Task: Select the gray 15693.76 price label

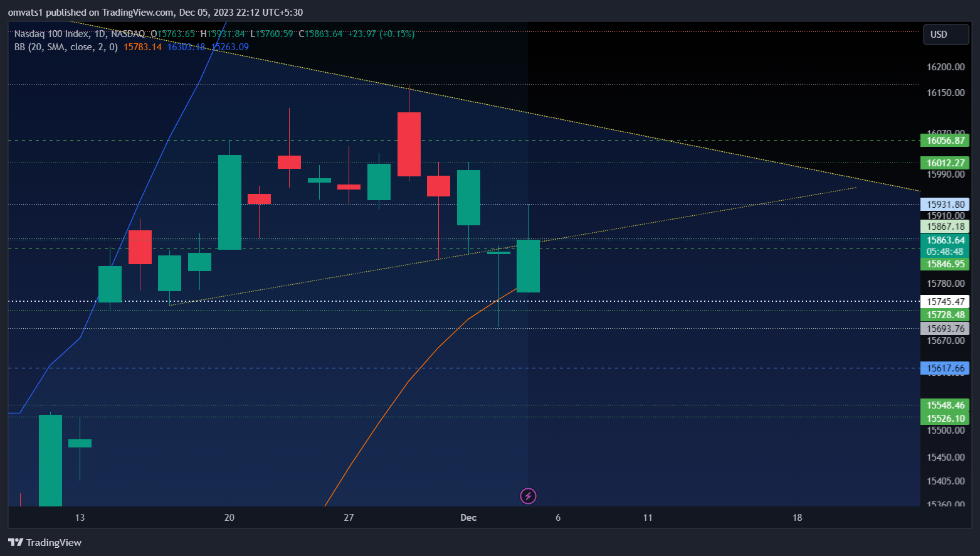Action: tap(945, 329)
